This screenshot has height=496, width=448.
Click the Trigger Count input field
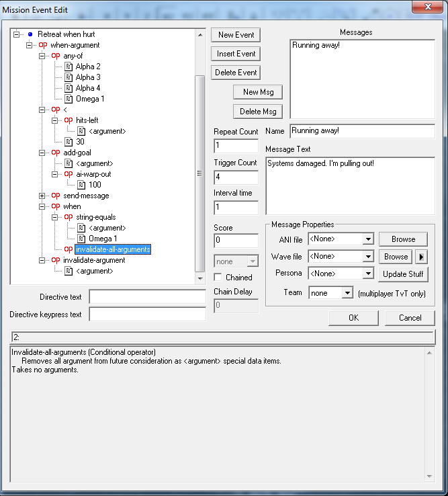coord(236,177)
